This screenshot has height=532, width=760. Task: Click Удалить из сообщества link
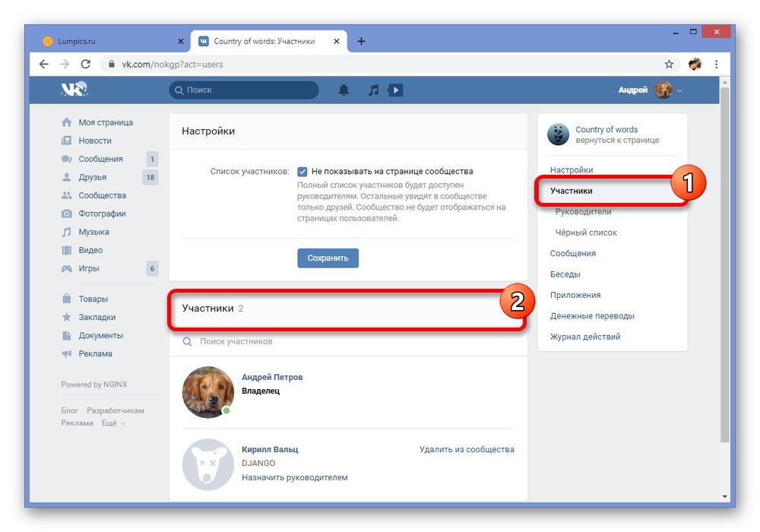(x=467, y=450)
